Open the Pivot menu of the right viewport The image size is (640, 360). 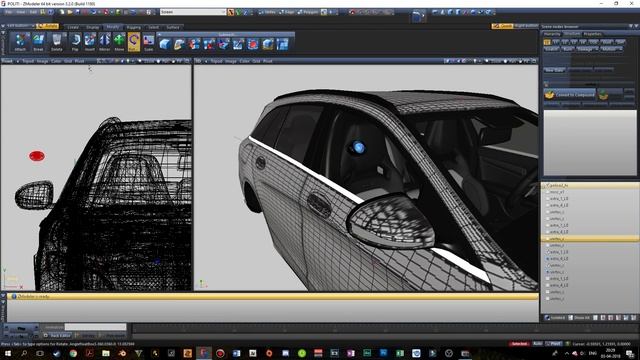[x=268, y=61]
